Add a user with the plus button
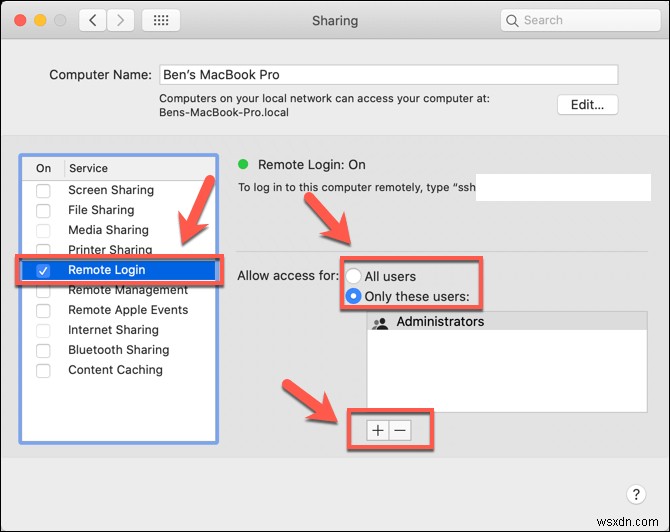 pyautogui.click(x=378, y=430)
